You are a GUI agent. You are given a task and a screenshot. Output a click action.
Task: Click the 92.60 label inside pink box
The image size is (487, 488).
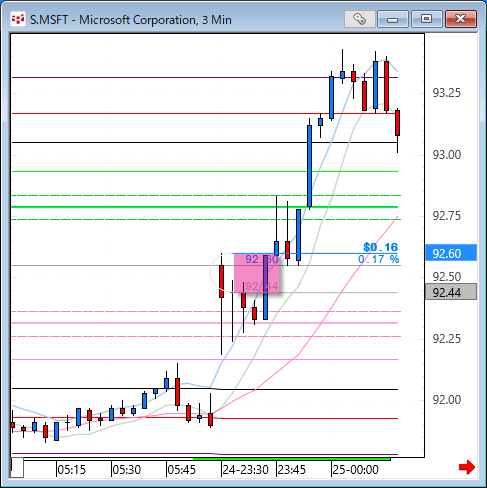[x=262, y=259]
